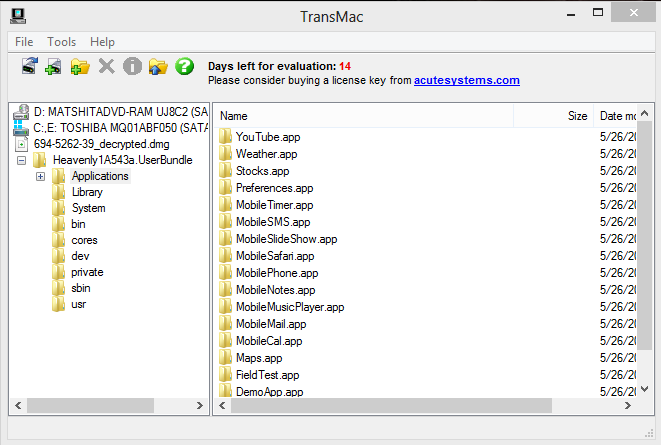The image size is (661, 445).
Task: Click the open disk image toolbar icon
Action: click(30, 66)
